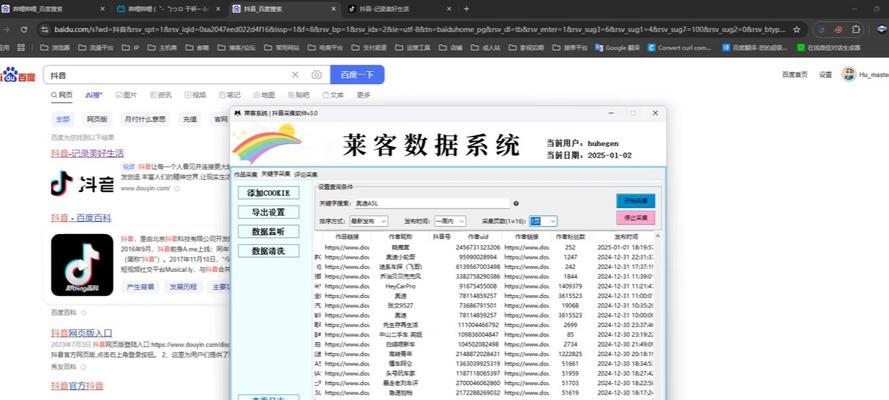889x400 pixels.
Task: Click the 发展历程 tag under Baike result
Action: point(184,287)
